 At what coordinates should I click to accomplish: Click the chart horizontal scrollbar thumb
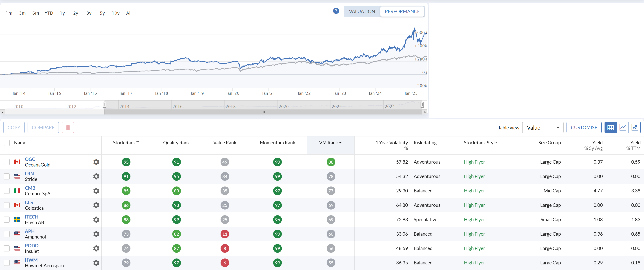click(x=263, y=112)
